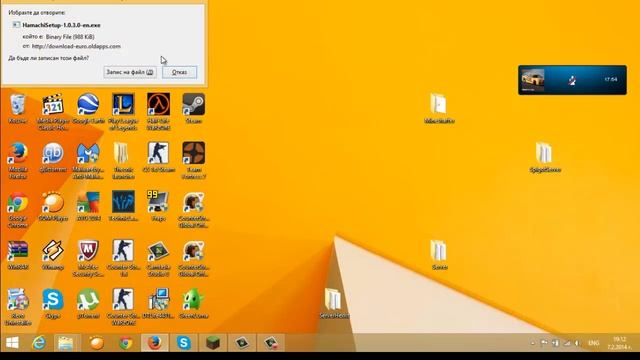640x360 pixels.
Task: Switch to Firefox on taskbar
Action: click(155, 343)
